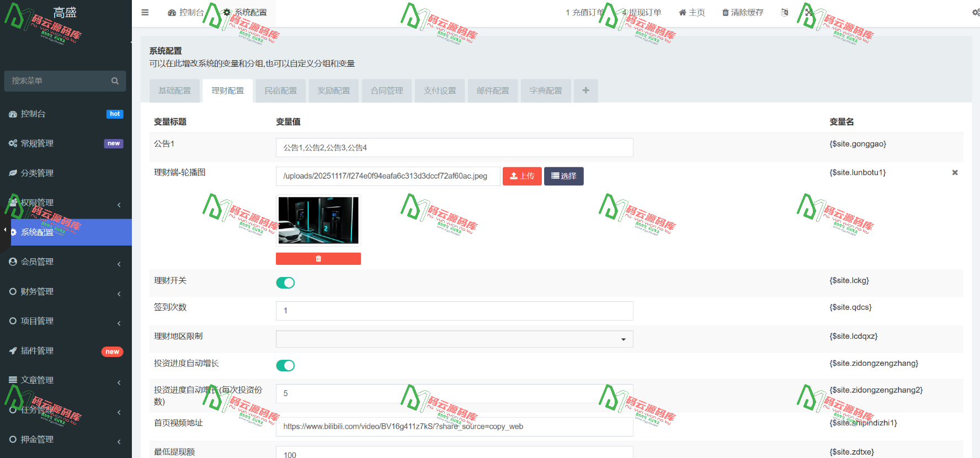
Task: Switch to 合同管理 tab
Action: [x=386, y=90]
